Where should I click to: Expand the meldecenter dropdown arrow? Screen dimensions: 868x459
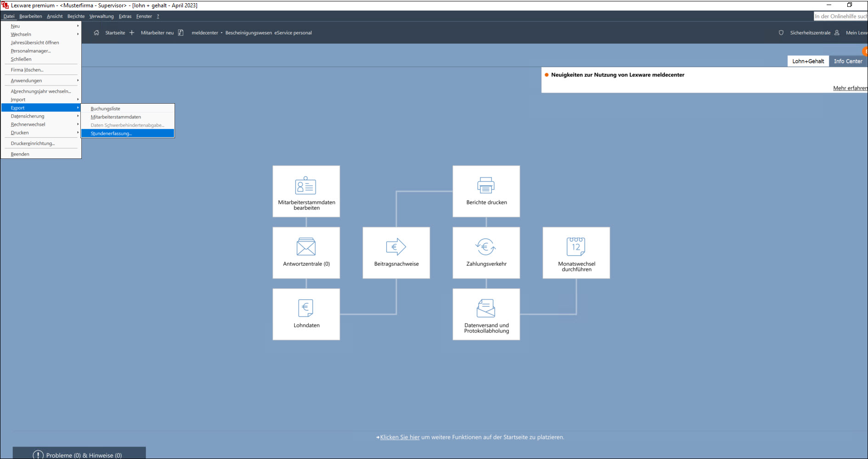[221, 33]
